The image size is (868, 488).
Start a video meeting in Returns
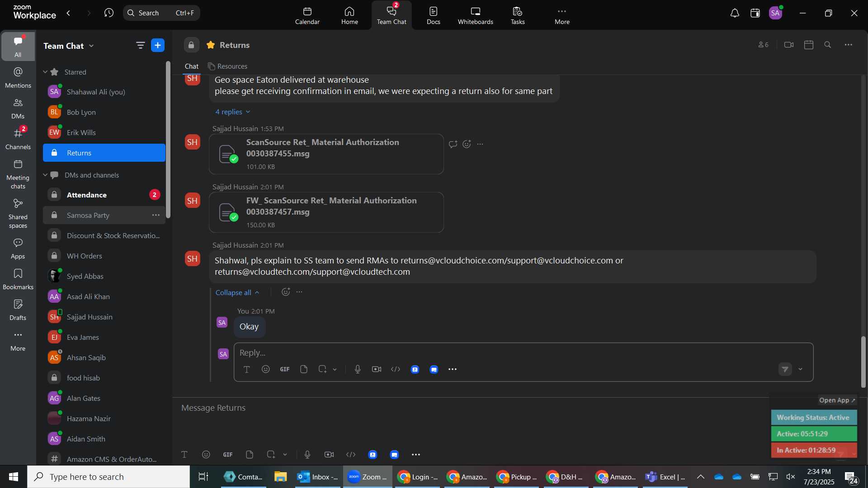click(x=789, y=45)
